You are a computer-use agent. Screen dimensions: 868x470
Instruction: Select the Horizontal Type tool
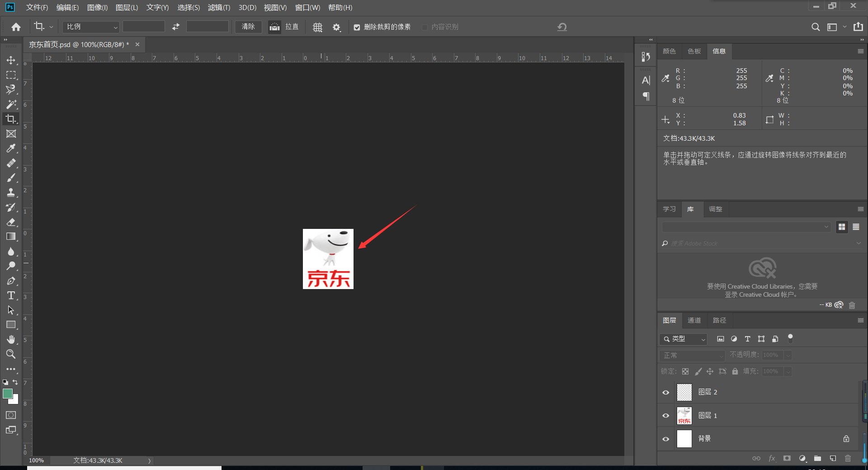(x=11, y=295)
